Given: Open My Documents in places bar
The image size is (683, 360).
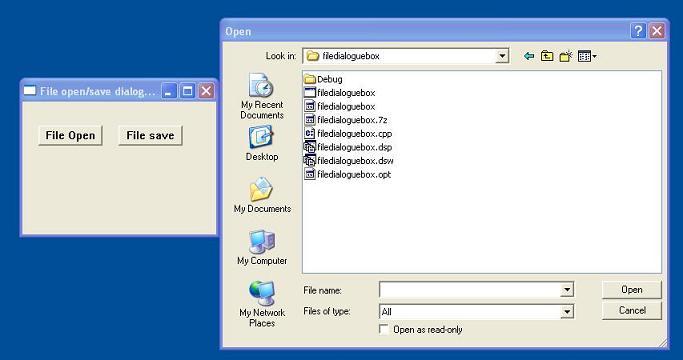Looking at the screenshot, I should point(262,195).
